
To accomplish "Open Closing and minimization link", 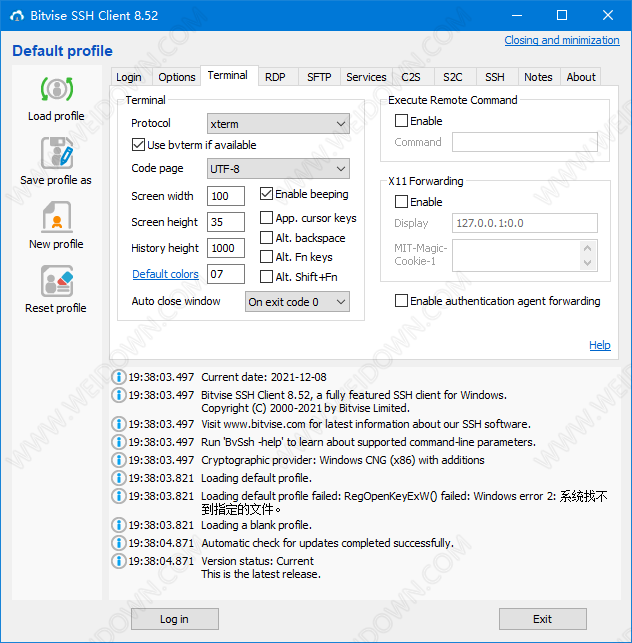I will coord(562,40).
